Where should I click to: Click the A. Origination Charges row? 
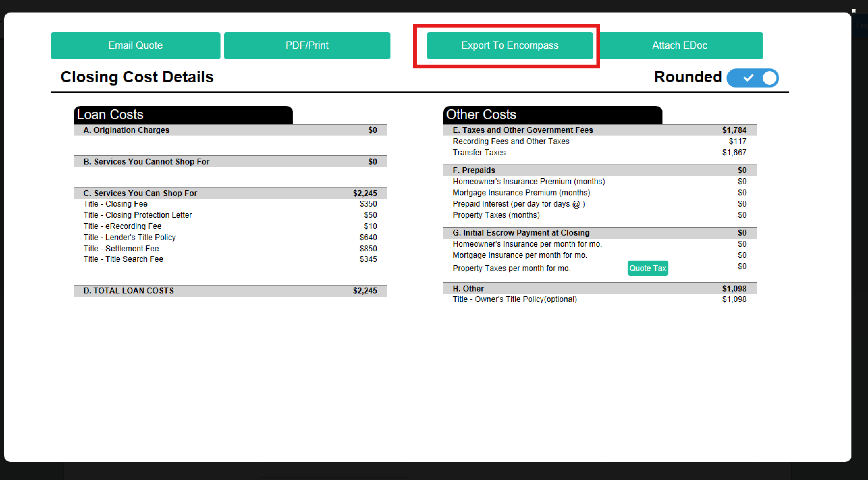click(x=231, y=130)
